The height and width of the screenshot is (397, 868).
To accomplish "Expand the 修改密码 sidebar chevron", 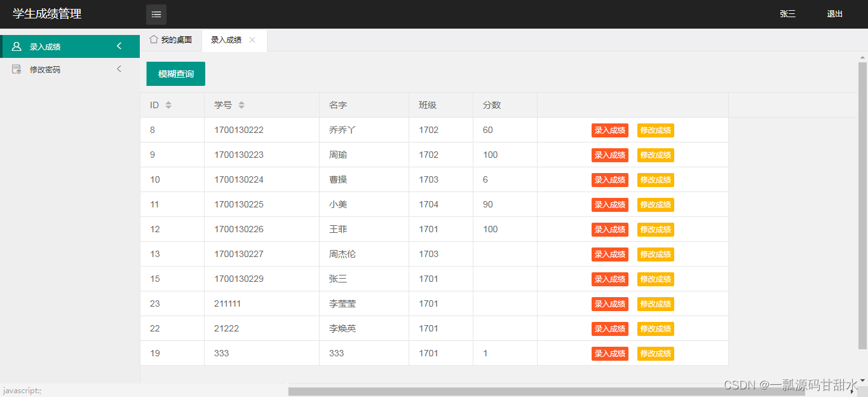I will (x=119, y=69).
